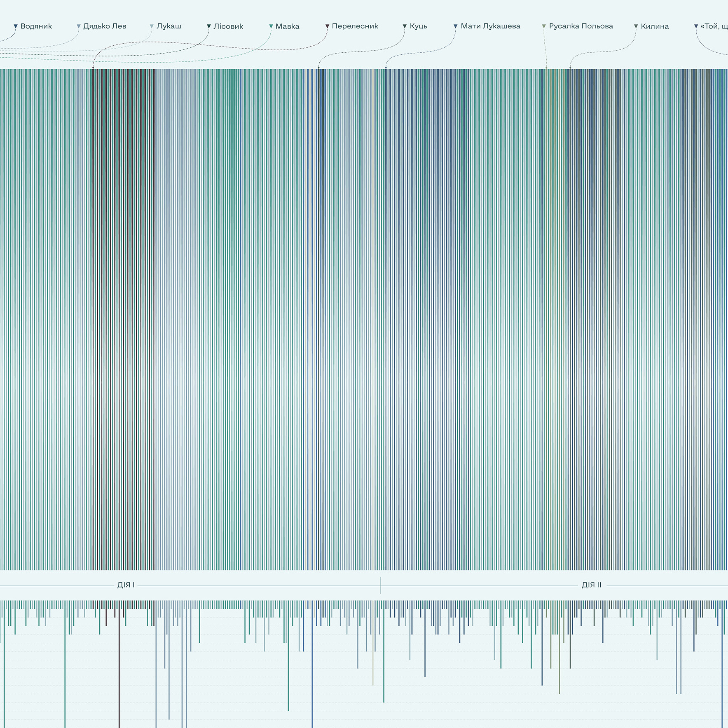Select the Мавка character label
728x728 pixels.
click(288, 26)
